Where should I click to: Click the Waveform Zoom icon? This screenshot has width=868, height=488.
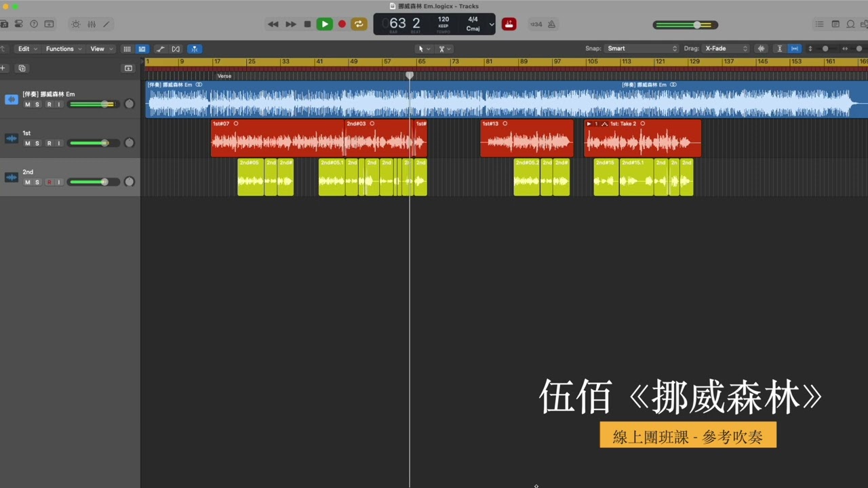761,49
